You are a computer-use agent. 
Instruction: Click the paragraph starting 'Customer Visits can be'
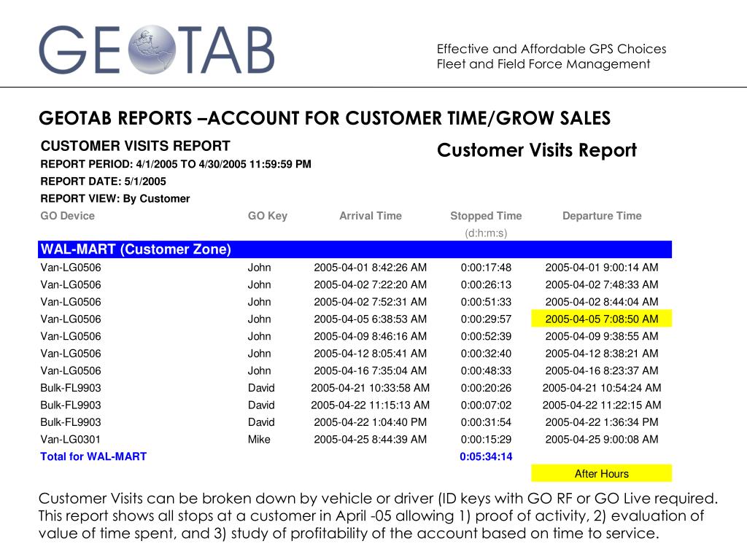(x=378, y=516)
